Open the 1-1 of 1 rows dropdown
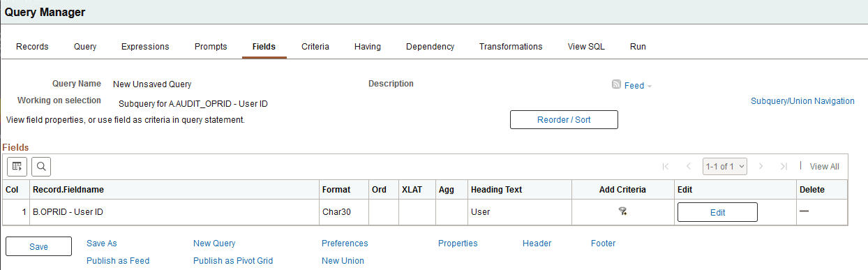 (725, 166)
